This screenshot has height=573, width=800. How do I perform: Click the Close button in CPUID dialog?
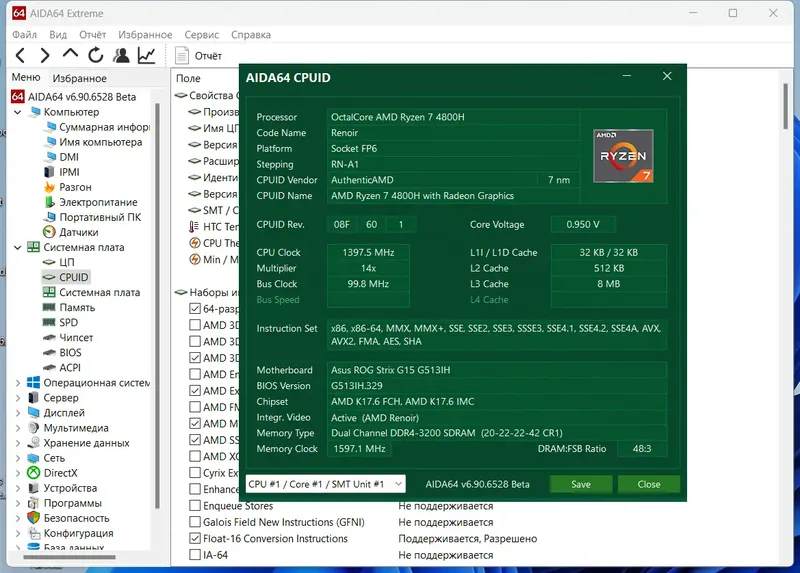648,484
